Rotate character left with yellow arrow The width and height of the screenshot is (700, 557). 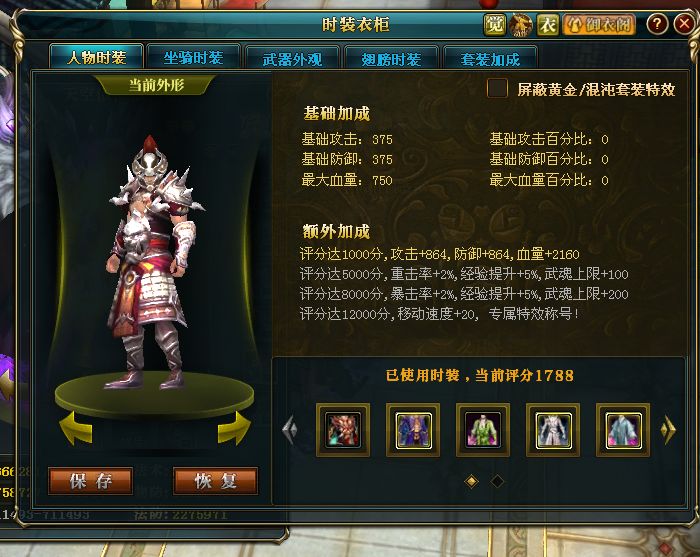pyautogui.click(x=76, y=428)
